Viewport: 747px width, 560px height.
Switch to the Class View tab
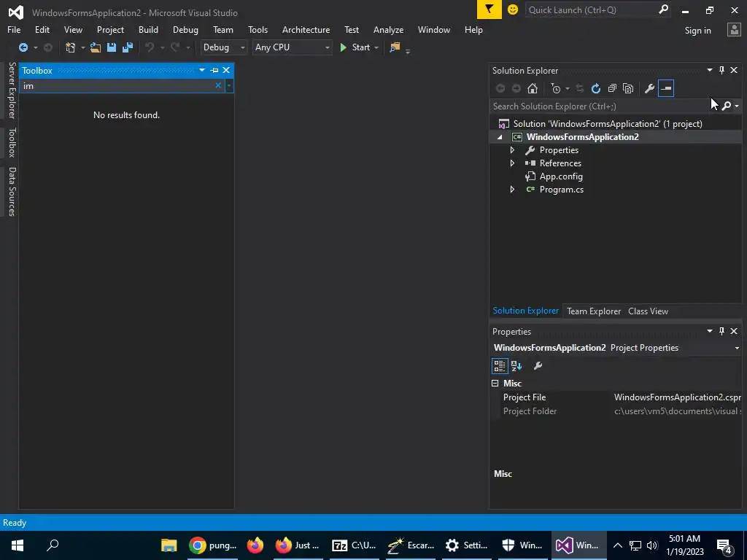[648, 311]
